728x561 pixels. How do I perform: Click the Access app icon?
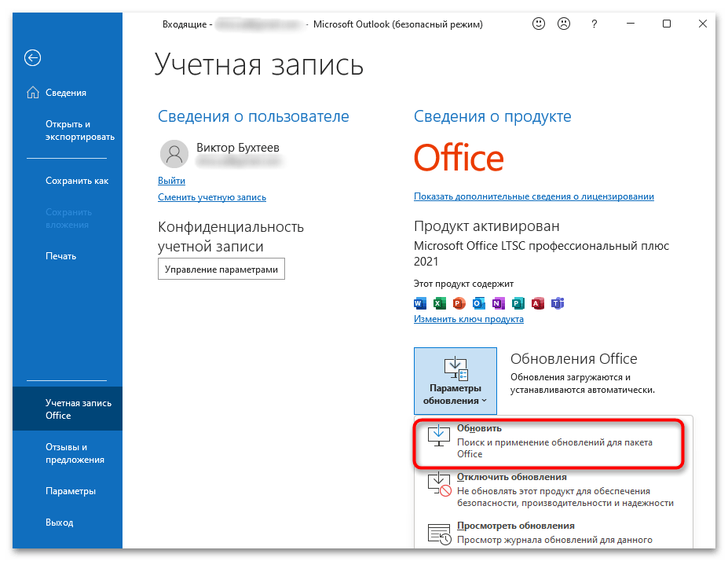tap(538, 303)
